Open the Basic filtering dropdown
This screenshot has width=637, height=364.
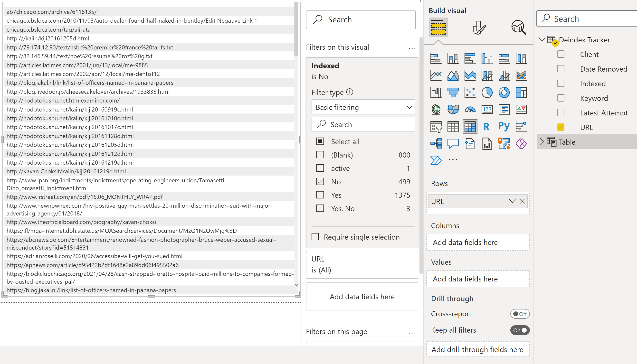pos(363,107)
